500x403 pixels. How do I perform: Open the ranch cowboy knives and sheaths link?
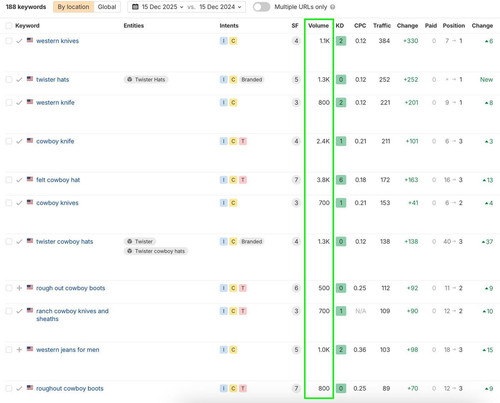[x=72, y=315]
